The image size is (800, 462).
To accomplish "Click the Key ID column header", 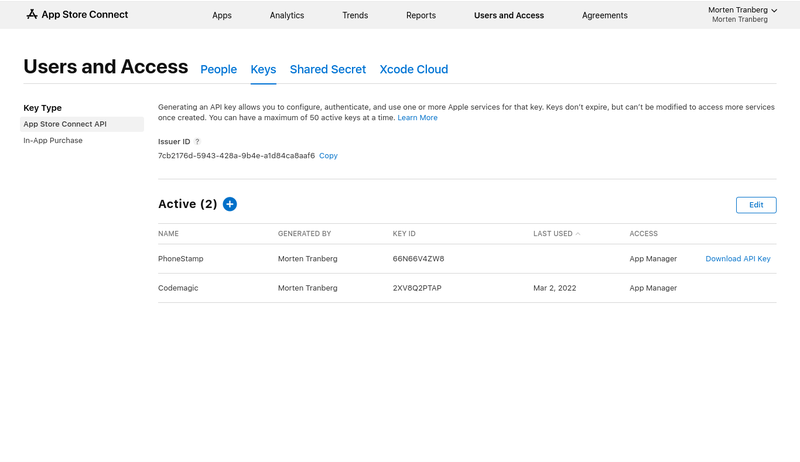I will coord(404,234).
